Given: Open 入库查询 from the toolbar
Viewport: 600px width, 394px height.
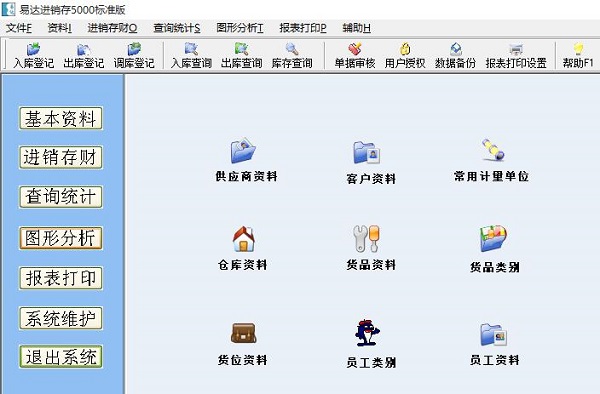Looking at the screenshot, I should pyautogui.click(x=191, y=56).
